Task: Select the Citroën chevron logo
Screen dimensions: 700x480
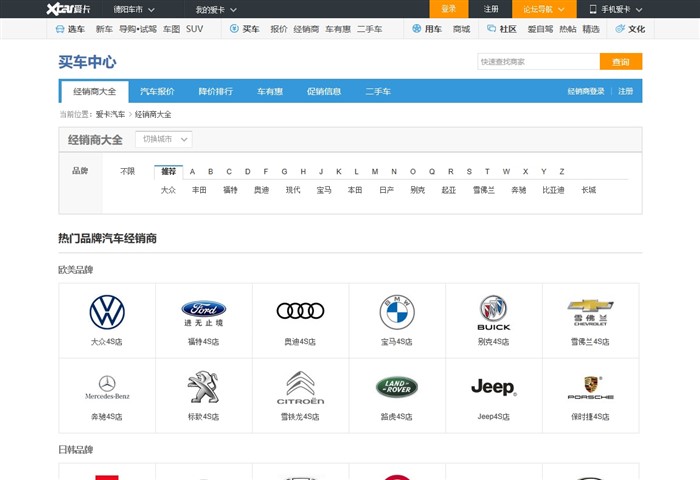Action: [300, 388]
